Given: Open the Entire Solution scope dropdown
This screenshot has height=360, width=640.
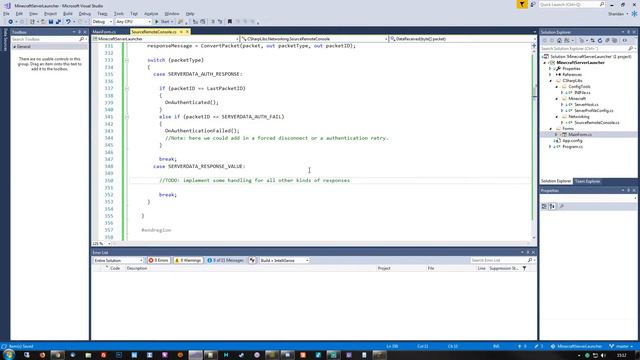Looking at the screenshot, I should pyautogui.click(x=118, y=260).
